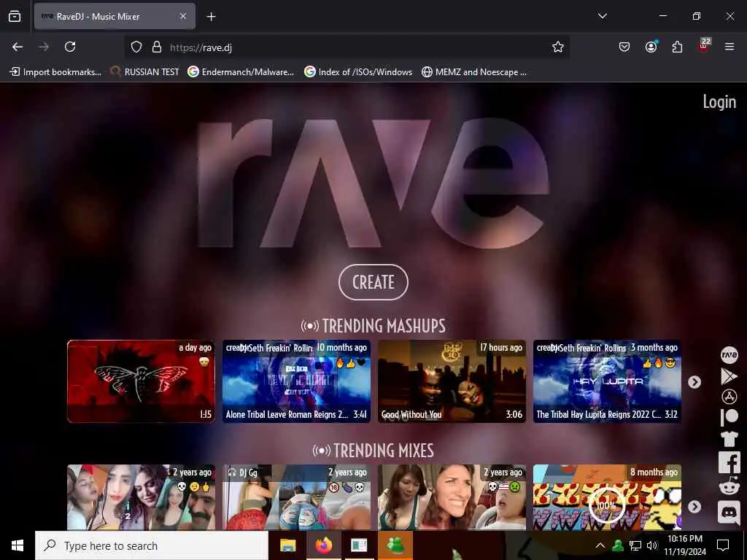747x560 pixels.
Task: Reload the current page
Action: 70,47
